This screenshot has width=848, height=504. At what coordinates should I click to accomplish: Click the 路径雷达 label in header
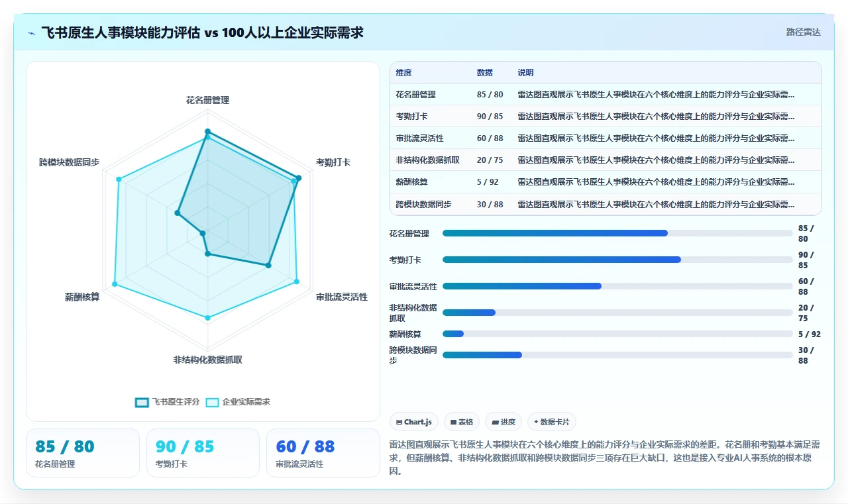click(803, 32)
